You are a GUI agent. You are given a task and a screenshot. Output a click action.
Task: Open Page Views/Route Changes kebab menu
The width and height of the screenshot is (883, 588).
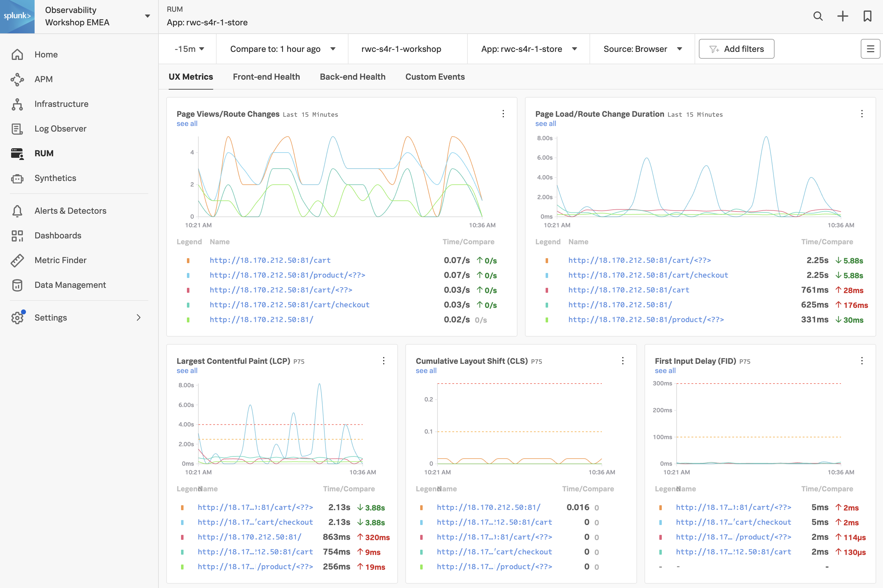pyautogui.click(x=503, y=114)
